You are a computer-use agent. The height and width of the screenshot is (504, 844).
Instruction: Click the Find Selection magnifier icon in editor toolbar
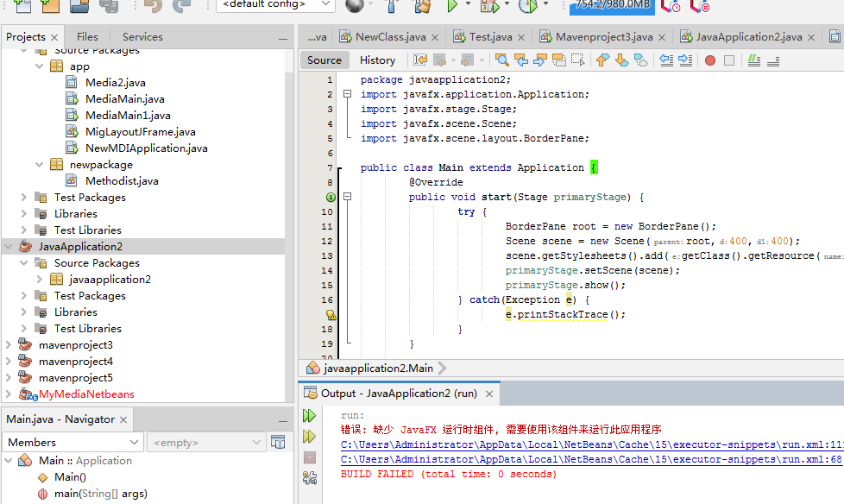click(501, 60)
